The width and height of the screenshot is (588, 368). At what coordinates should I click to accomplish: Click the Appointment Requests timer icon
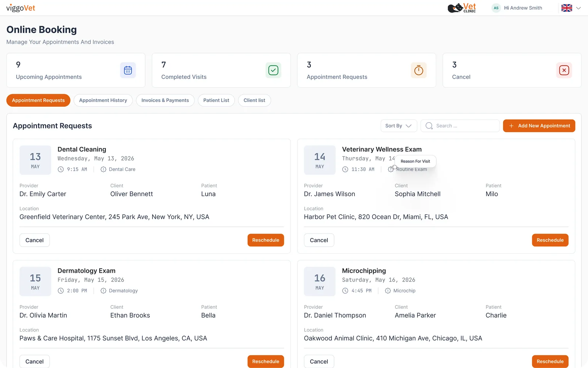[419, 70]
